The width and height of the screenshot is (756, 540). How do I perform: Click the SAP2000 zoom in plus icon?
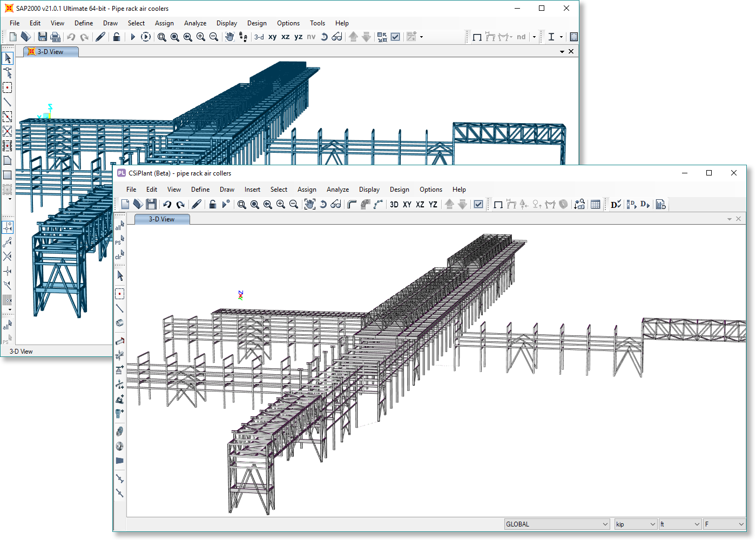point(201,37)
